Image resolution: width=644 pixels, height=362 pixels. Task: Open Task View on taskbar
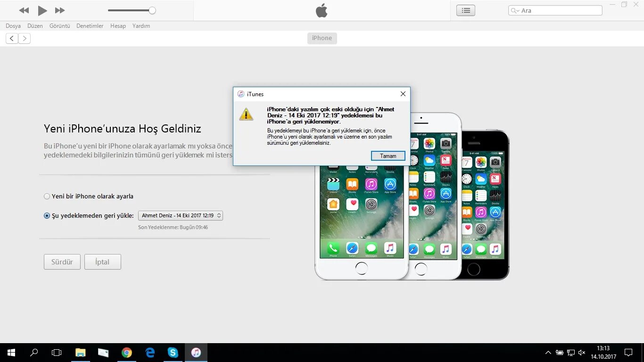(x=57, y=353)
